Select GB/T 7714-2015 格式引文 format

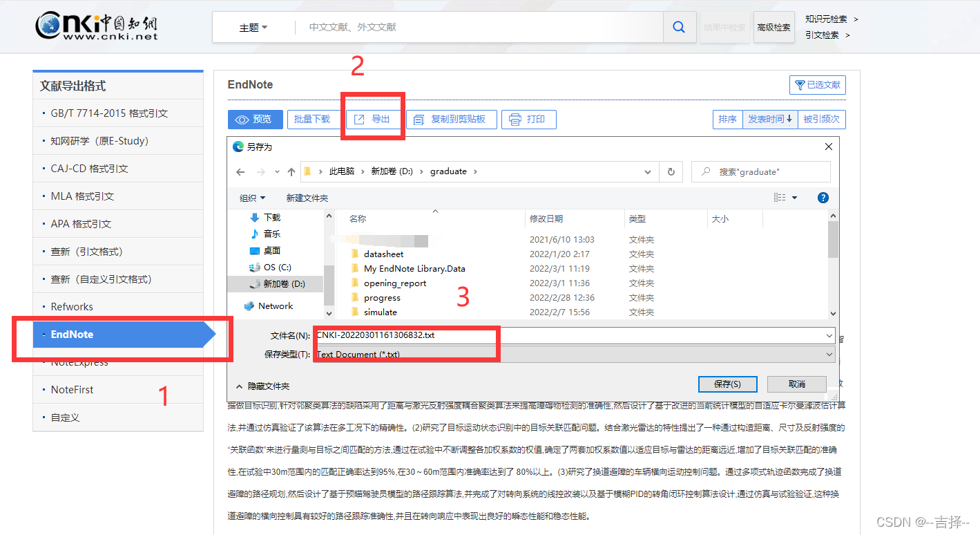pos(118,113)
